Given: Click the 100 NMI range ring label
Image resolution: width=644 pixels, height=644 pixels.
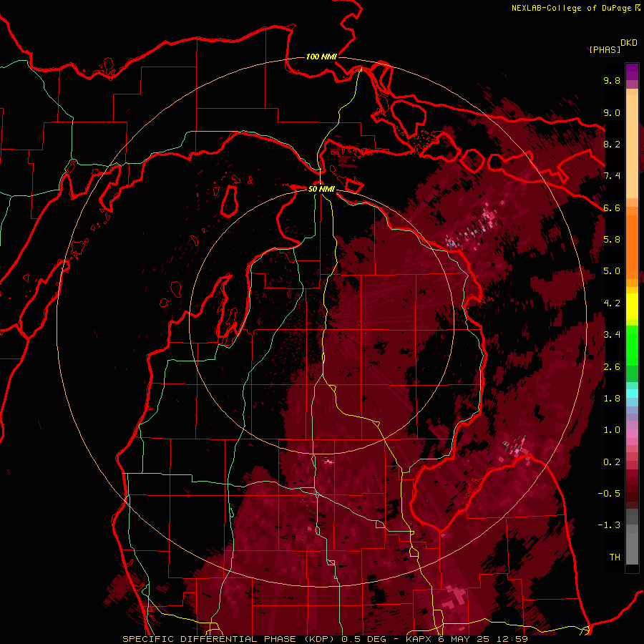Looking at the screenshot, I should [321, 57].
